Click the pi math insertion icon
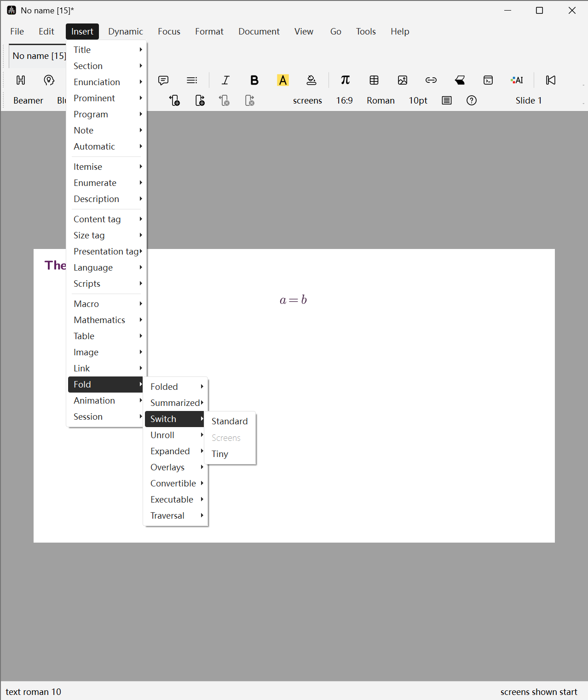This screenshot has width=588, height=700. coord(345,80)
